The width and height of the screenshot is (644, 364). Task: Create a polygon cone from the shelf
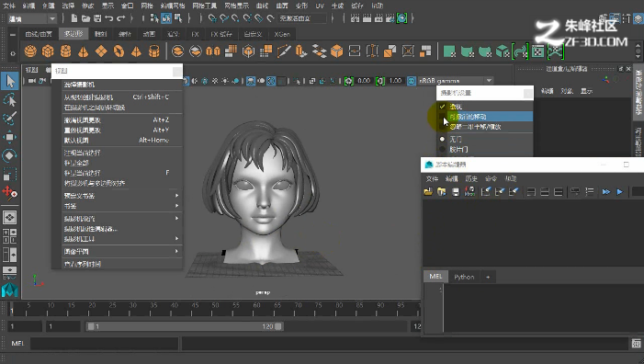(x=84, y=51)
